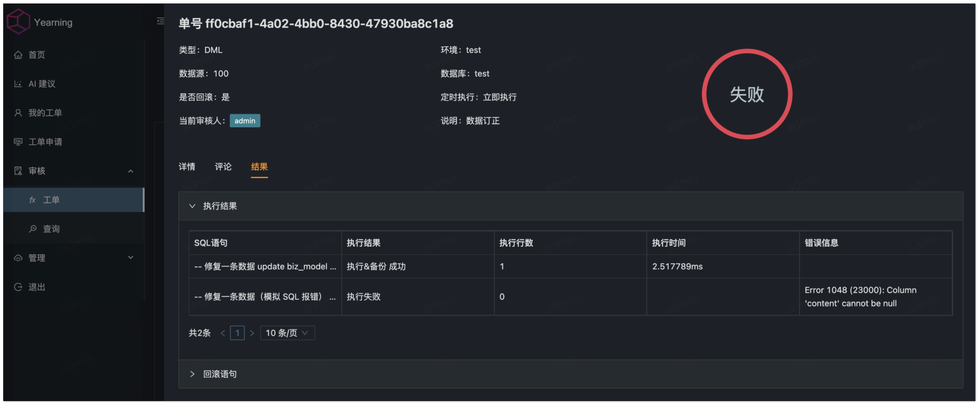Collapse the 审核 sidebar submenu
980x405 pixels.
(131, 171)
